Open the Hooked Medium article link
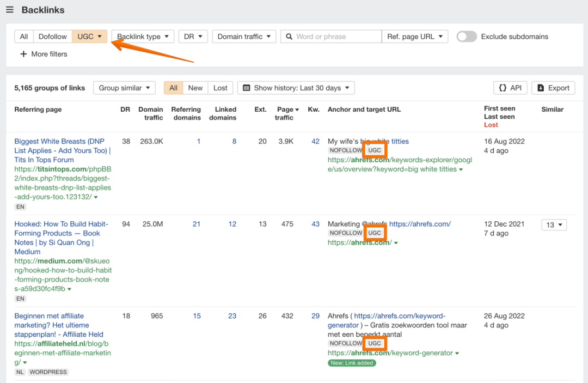This screenshot has height=383, width=588. click(61, 238)
